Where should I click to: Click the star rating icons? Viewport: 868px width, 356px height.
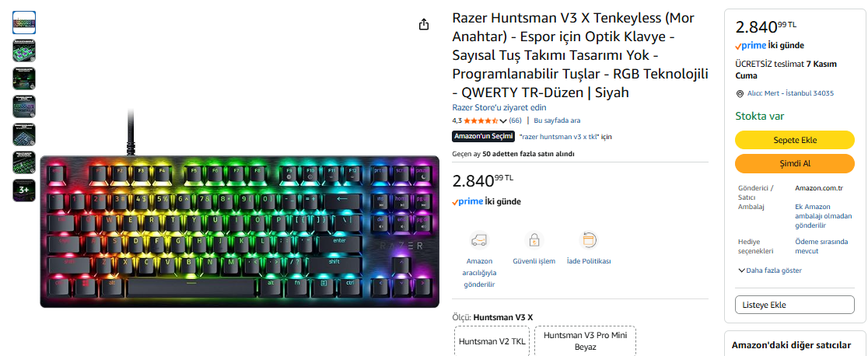click(481, 120)
